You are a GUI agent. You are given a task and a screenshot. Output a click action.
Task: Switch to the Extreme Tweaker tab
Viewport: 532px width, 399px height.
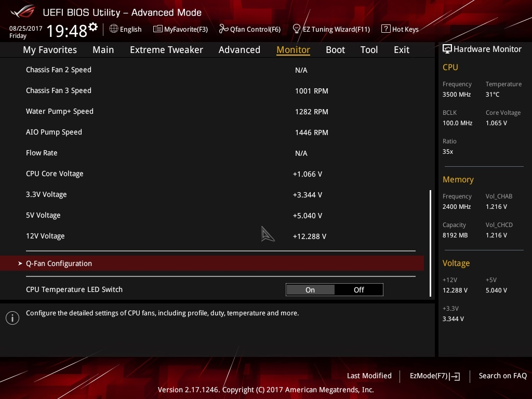pyautogui.click(x=166, y=50)
